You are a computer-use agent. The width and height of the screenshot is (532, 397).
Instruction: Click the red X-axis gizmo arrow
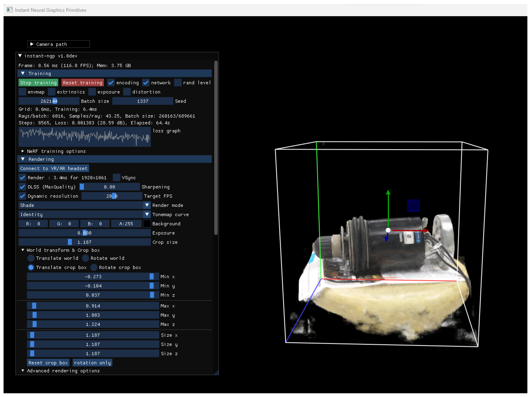click(x=410, y=230)
